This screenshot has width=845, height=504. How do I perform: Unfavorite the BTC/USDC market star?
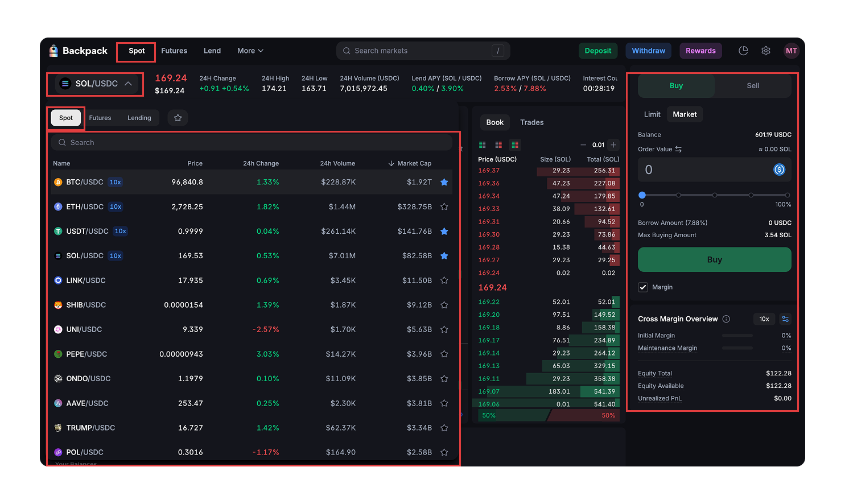444,182
